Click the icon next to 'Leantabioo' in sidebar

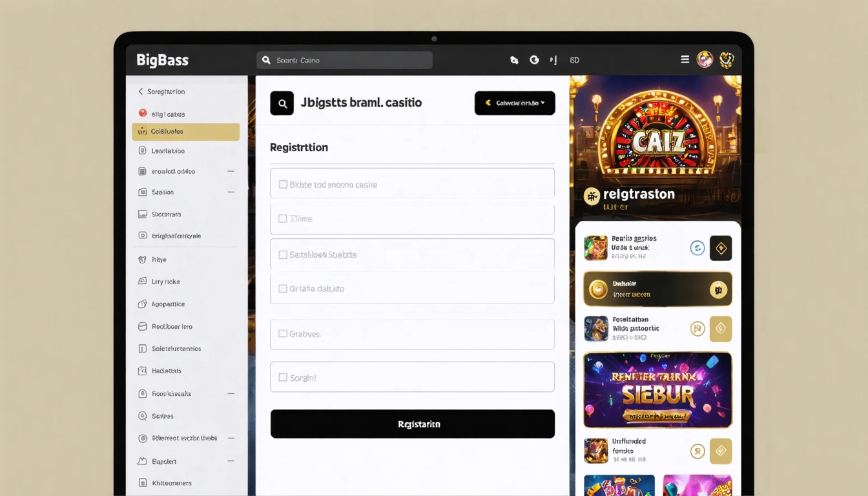pos(143,150)
